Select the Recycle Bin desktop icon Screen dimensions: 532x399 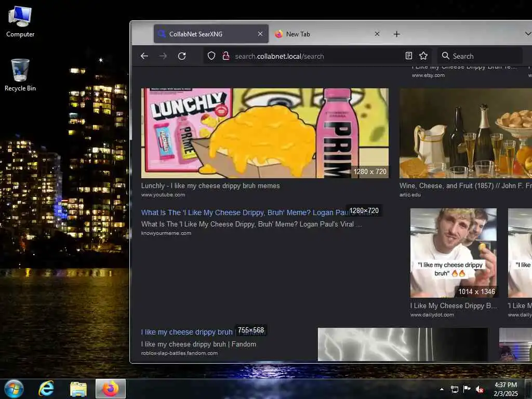tap(20, 75)
